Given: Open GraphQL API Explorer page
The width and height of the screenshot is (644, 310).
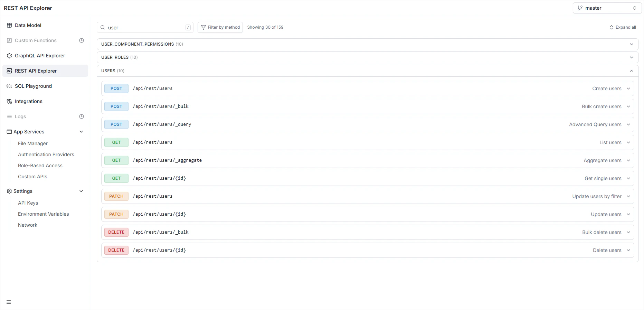Looking at the screenshot, I should point(45,56).
